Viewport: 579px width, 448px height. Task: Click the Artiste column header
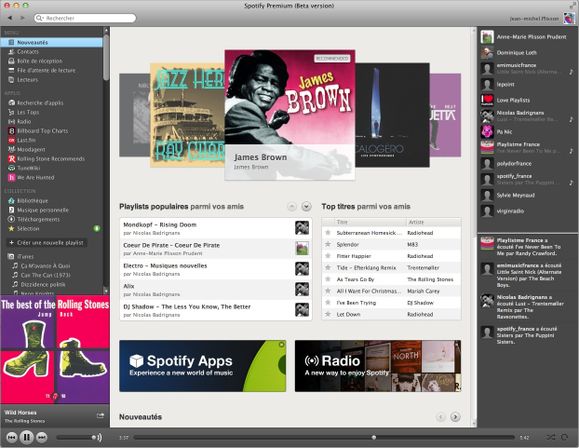(433, 222)
